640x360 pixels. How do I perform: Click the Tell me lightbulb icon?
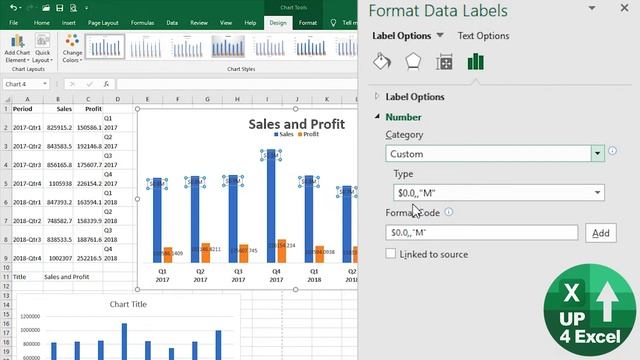333,23
